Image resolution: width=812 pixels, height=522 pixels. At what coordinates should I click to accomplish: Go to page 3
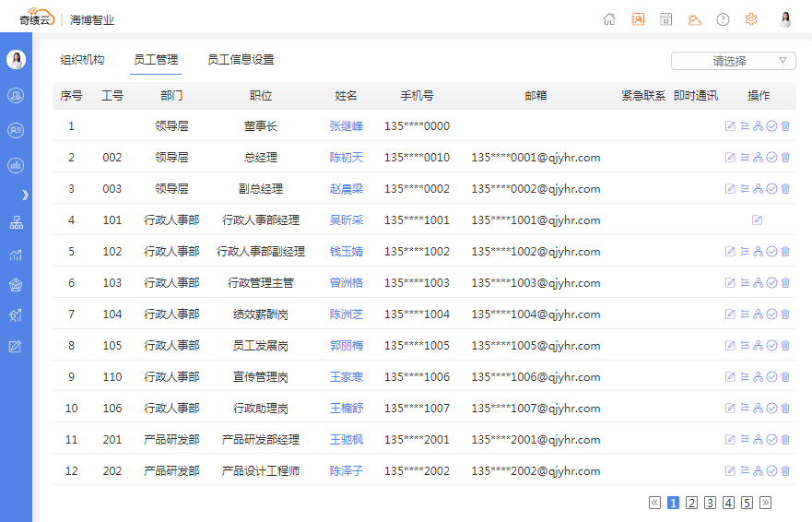click(710, 503)
